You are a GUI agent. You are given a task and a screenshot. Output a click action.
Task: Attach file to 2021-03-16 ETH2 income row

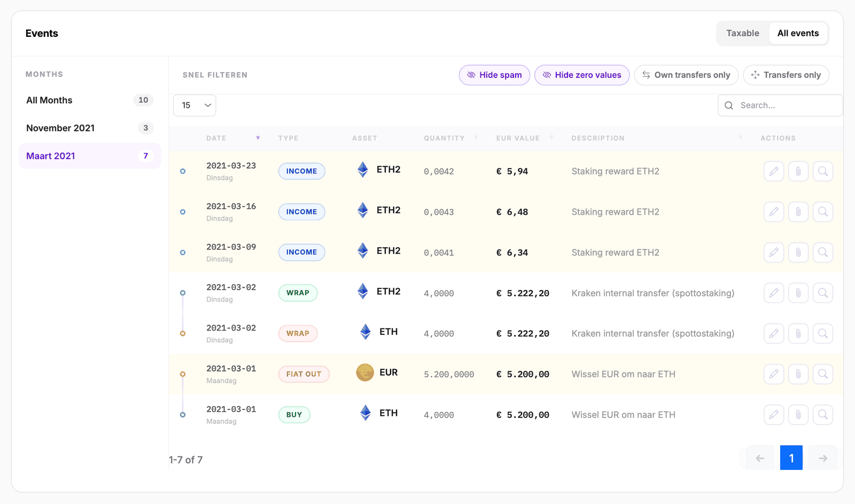click(x=798, y=212)
